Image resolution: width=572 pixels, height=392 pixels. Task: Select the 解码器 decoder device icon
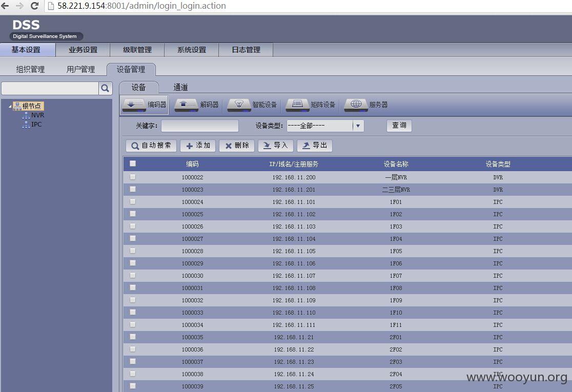187,105
